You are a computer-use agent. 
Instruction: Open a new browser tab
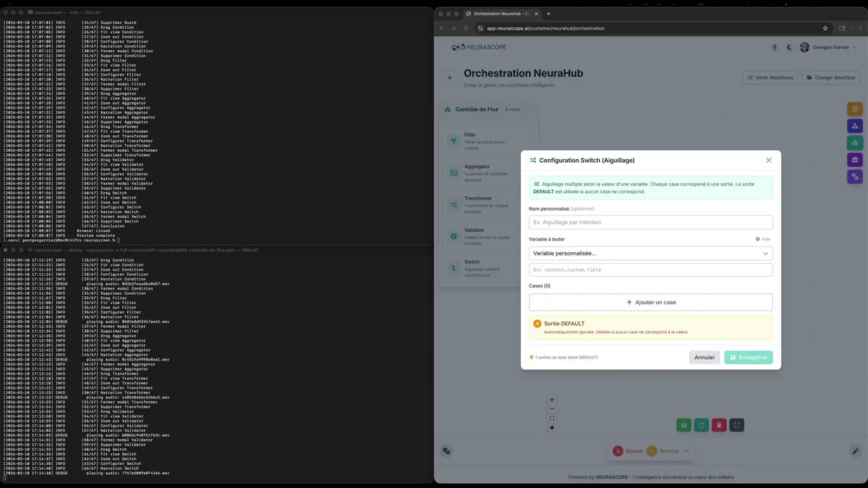tap(549, 14)
